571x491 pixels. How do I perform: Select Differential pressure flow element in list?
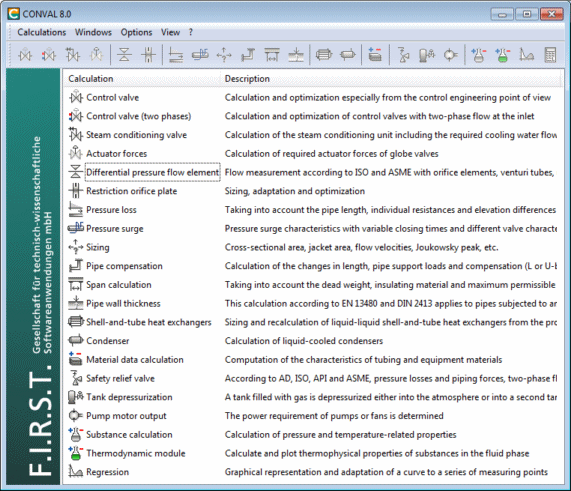click(x=153, y=172)
